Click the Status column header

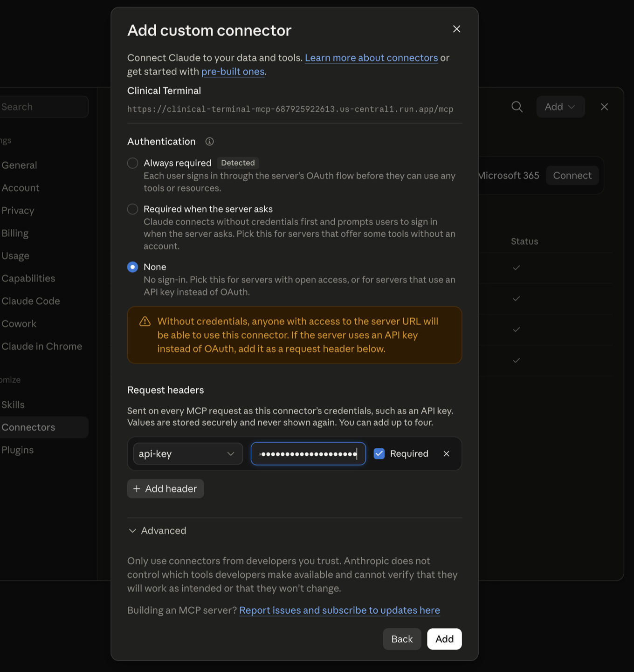pyautogui.click(x=524, y=241)
